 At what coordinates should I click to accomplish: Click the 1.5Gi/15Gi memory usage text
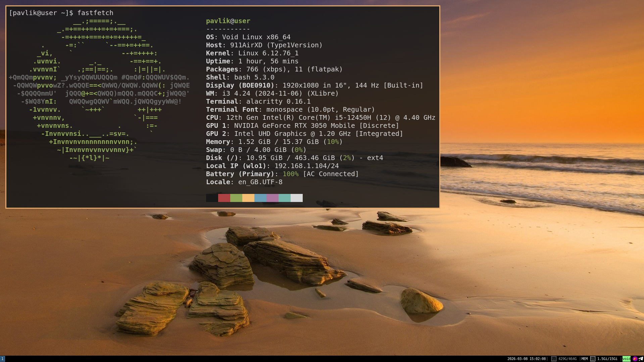pos(607,359)
